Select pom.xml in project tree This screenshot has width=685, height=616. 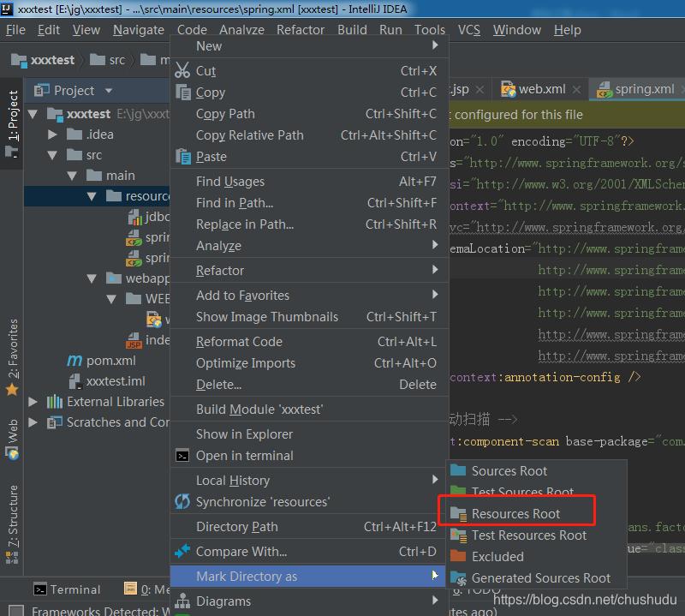[111, 361]
